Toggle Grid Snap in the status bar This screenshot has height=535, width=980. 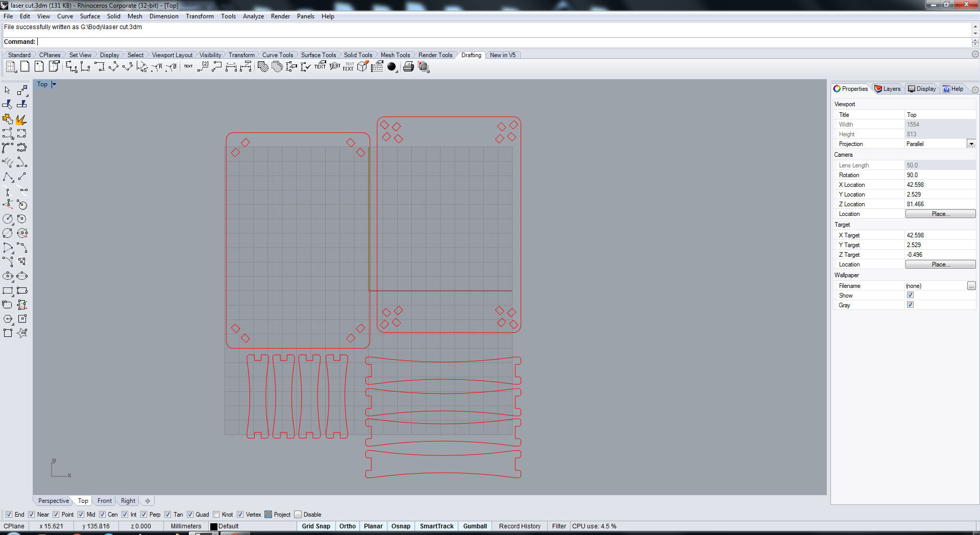pos(316,526)
